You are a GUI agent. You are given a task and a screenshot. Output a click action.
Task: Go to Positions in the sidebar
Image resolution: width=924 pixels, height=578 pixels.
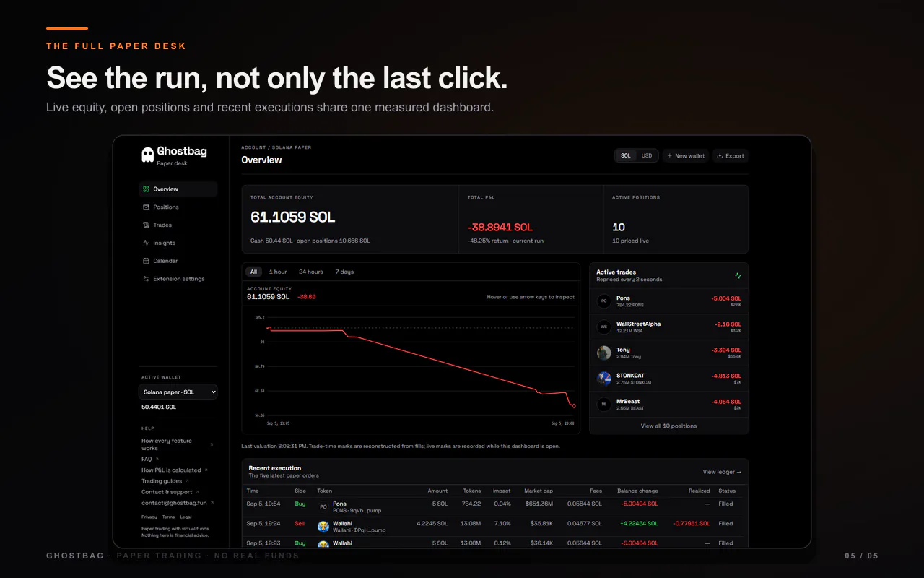pyautogui.click(x=178, y=207)
